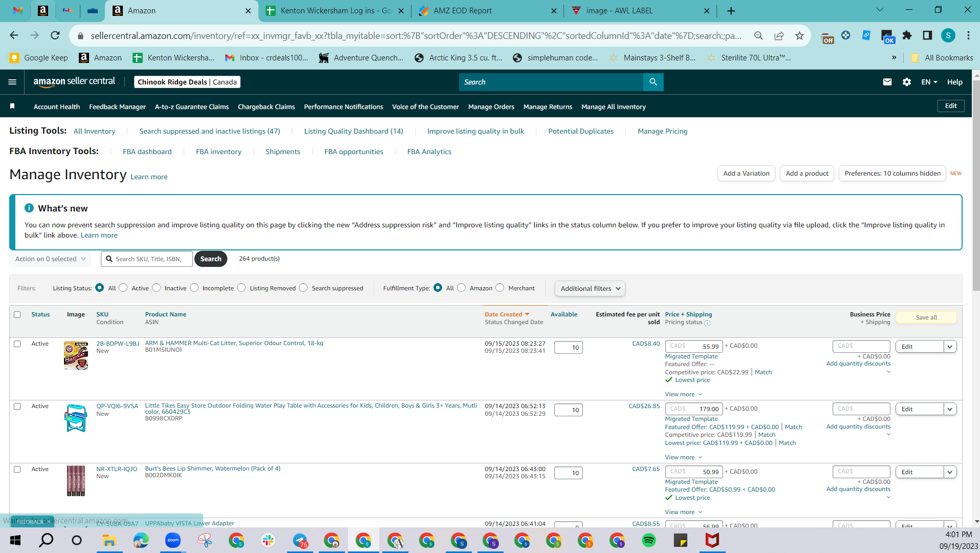980x553 pixels.
Task: Open the Manage Pricing link
Action: [x=662, y=131]
